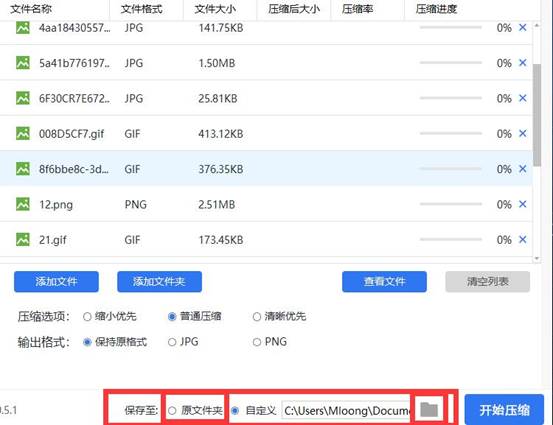Delete 21.gif row via X icon

[x=522, y=239]
